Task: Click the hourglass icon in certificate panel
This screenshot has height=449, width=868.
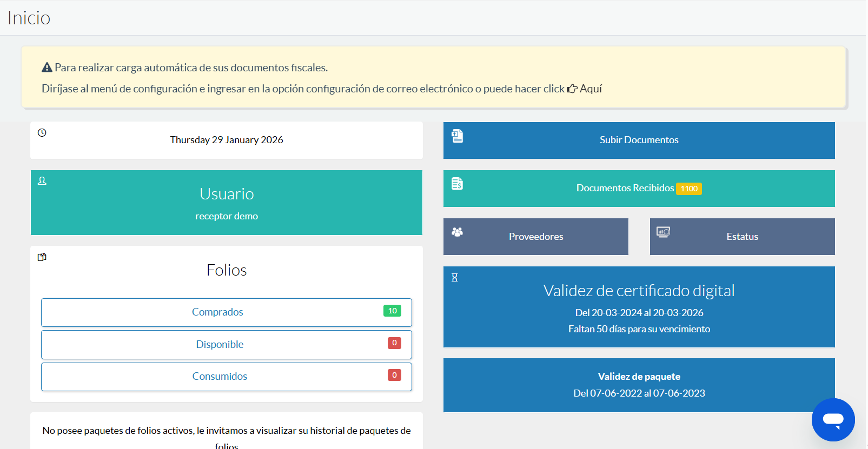Action: [455, 278]
